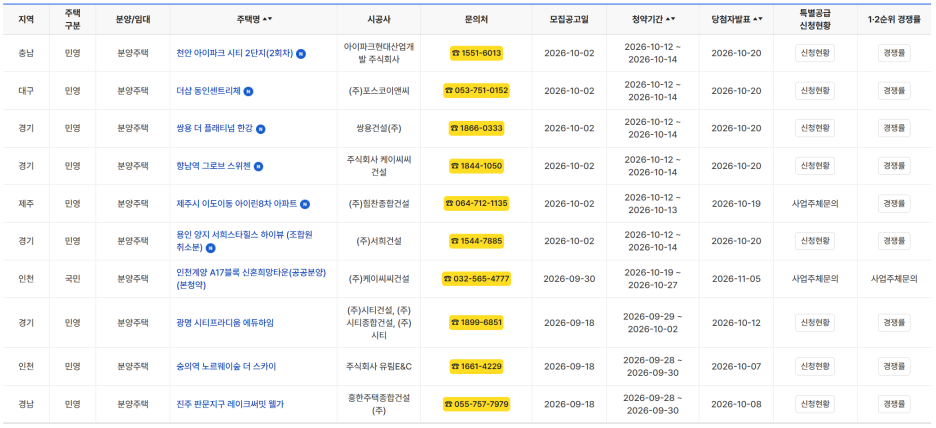Open 신청현황 for 용인 양지 서희스타힐스 row
The width and height of the screenshot is (936, 428).
[815, 241]
